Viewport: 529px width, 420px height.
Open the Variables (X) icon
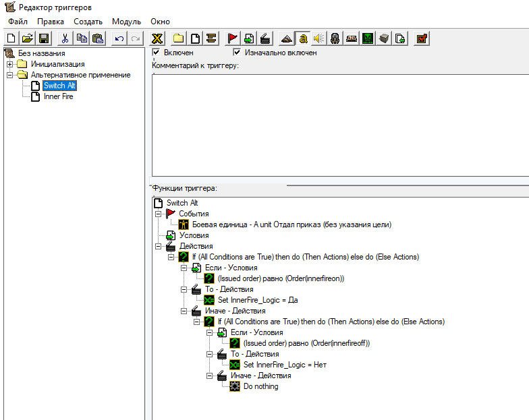click(x=157, y=38)
